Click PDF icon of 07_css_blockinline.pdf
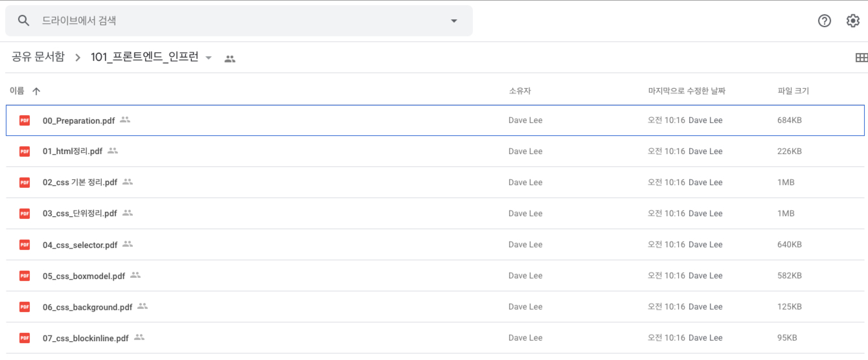 point(25,338)
